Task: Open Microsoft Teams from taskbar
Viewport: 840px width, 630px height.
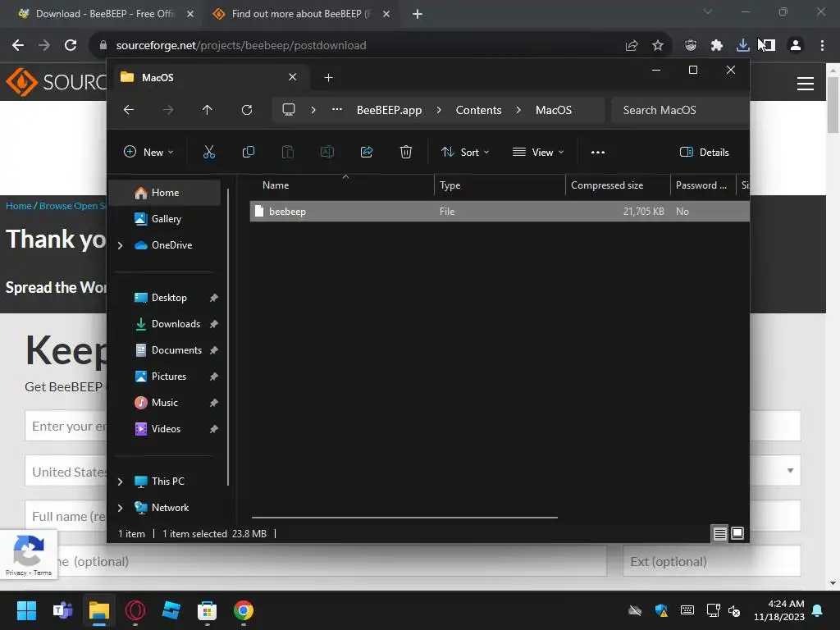Action: click(x=63, y=610)
